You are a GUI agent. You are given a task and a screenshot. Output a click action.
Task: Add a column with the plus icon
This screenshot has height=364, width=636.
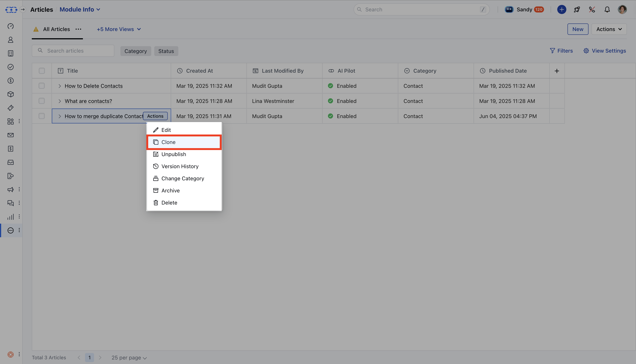pos(557,71)
